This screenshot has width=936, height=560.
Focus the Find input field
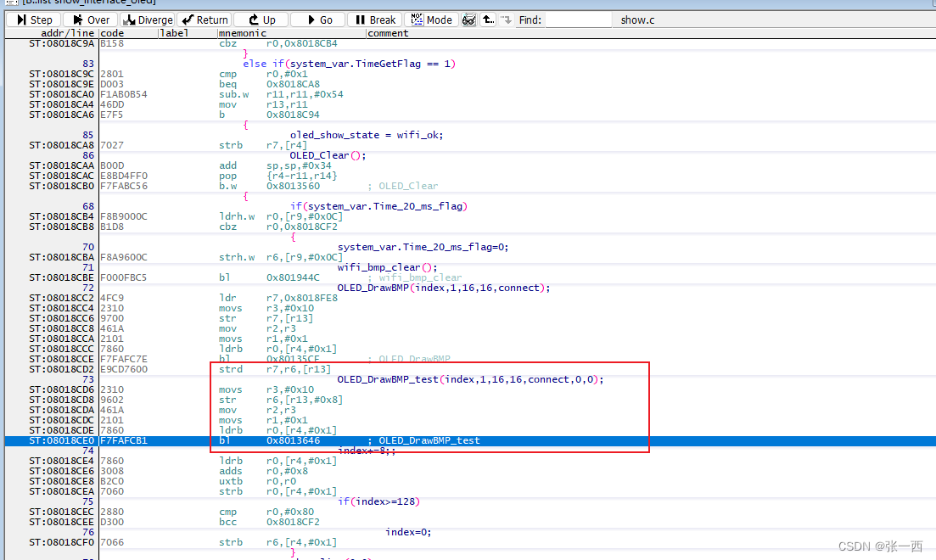click(x=578, y=20)
